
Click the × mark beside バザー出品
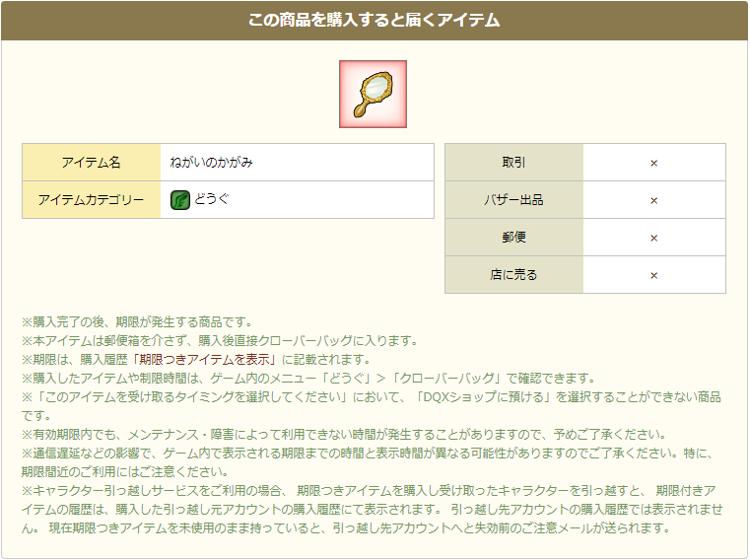[x=653, y=200]
